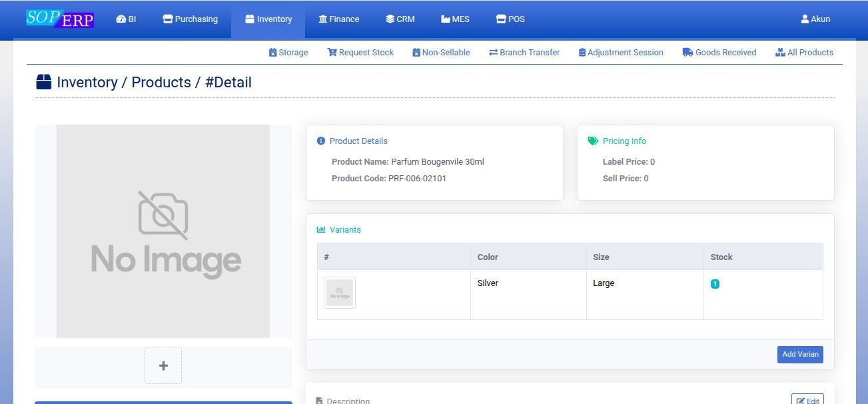Click the Silver color cell
Image resolution: width=868 pixels, height=404 pixels.
(x=528, y=295)
